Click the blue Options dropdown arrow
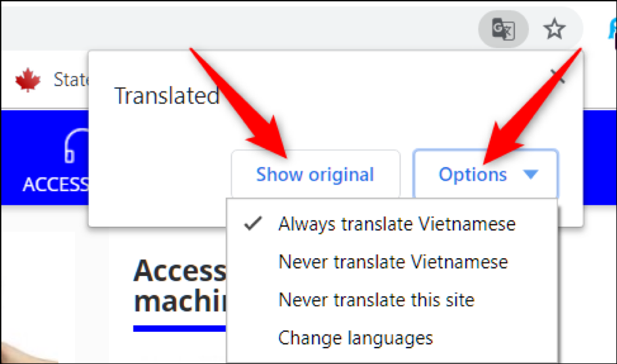The image size is (617, 364). click(530, 174)
